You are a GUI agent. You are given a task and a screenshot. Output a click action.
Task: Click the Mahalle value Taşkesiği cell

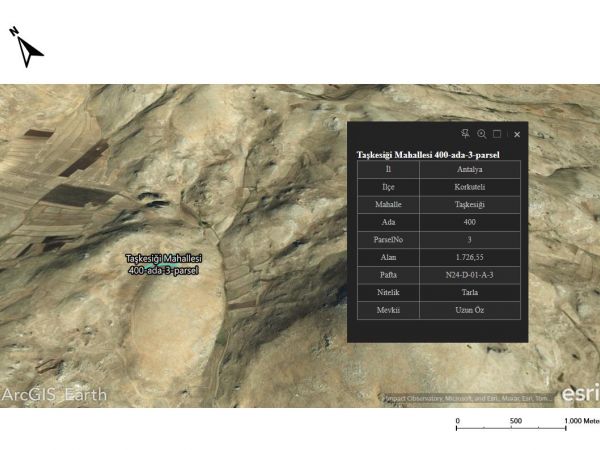click(x=470, y=205)
